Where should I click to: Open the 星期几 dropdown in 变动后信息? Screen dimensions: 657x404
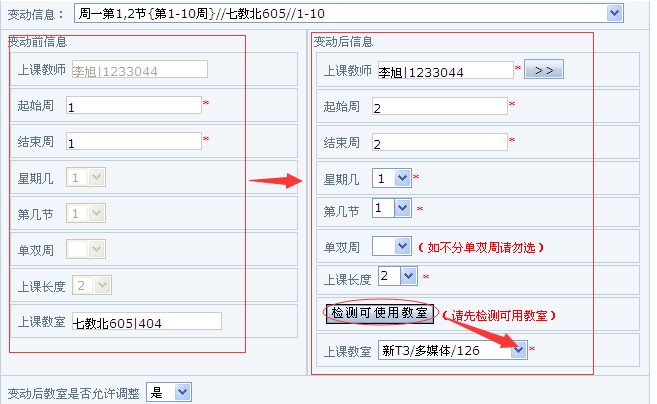point(392,178)
